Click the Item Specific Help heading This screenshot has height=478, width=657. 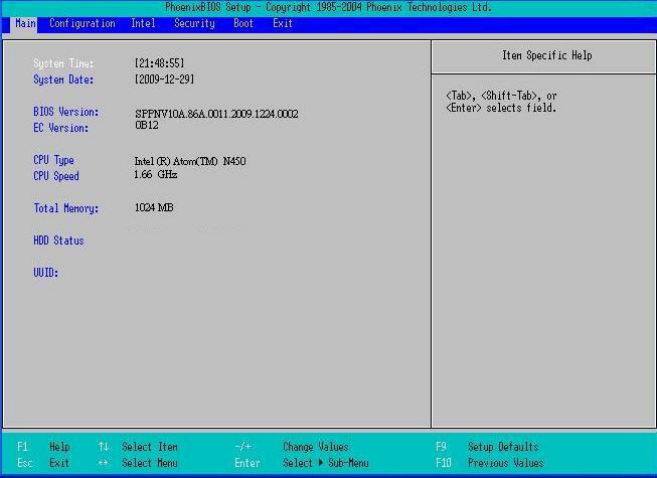pos(547,55)
